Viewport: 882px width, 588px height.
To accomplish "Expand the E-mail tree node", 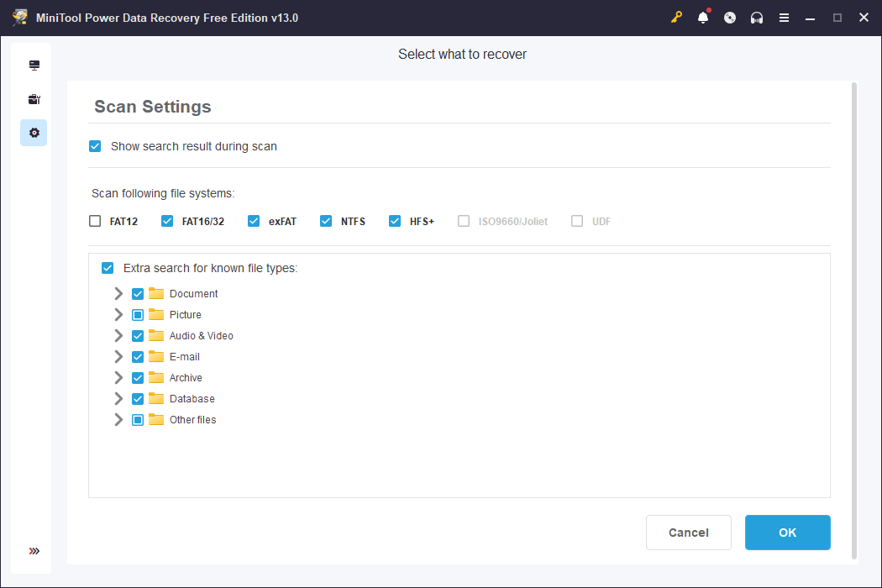I will [x=118, y=357].
